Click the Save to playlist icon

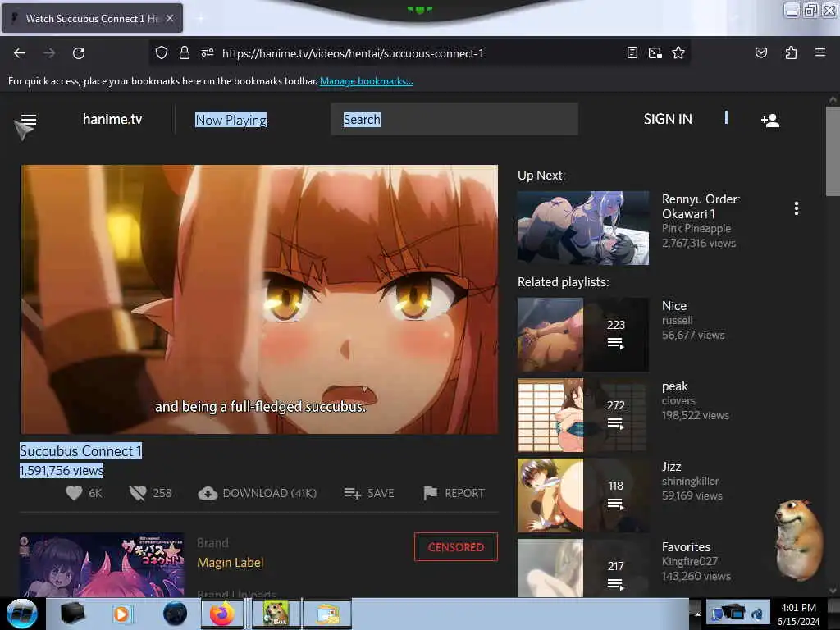click(352, 493)
